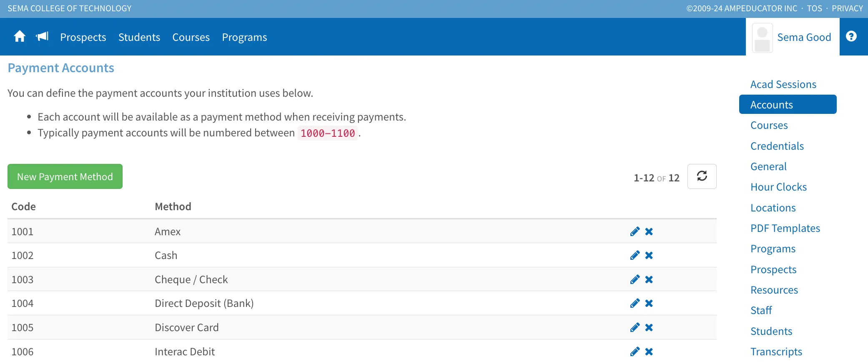868x362 pixels.
Task: Click the code 1004 cell
Action: (x=23, y=303)
